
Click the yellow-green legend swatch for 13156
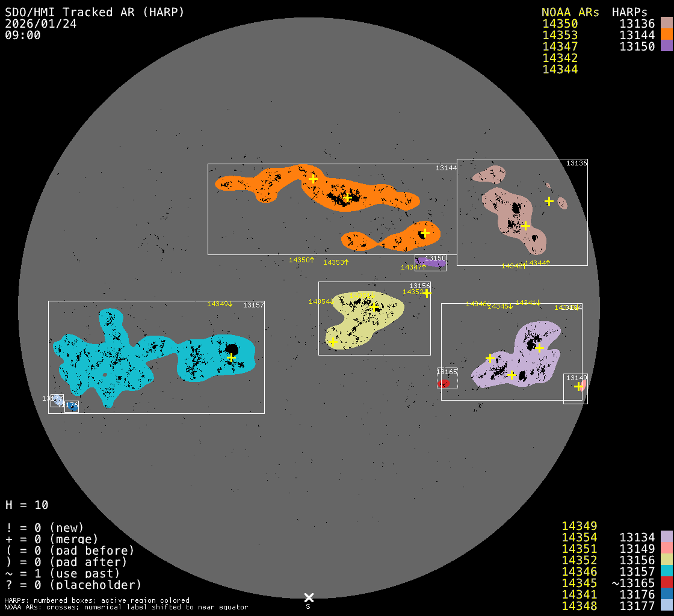666,560
